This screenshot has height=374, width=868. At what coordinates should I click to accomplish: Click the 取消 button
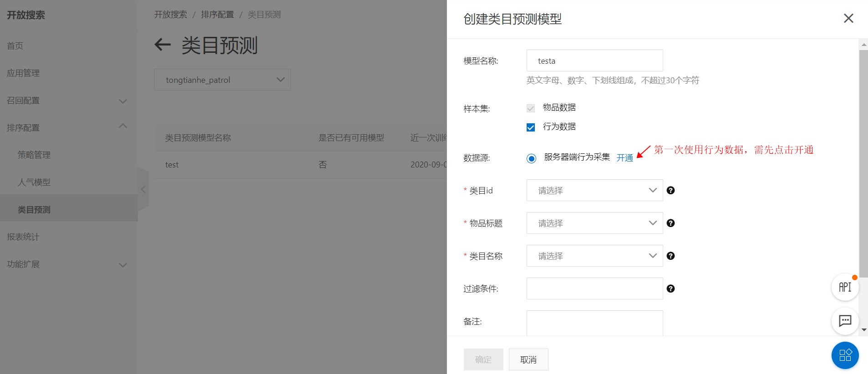[528, 359]
